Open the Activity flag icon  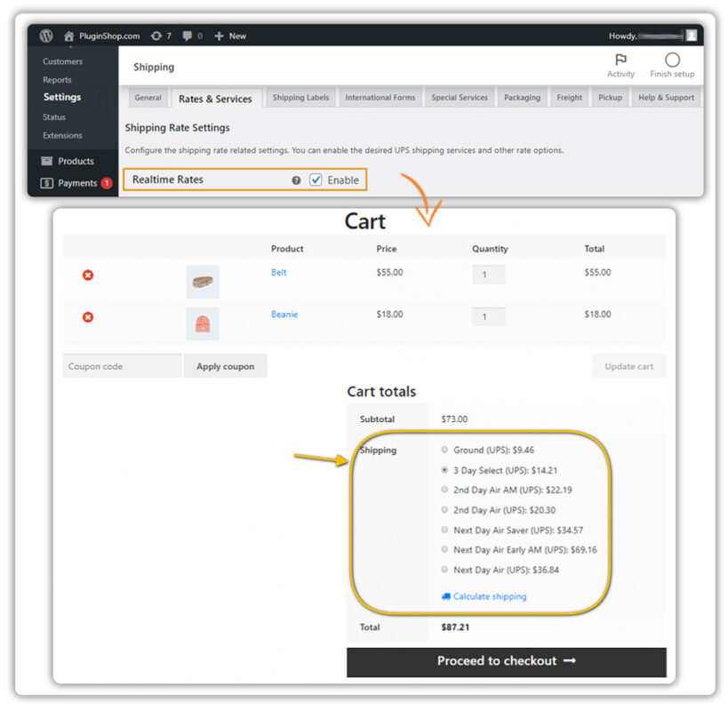620,60
